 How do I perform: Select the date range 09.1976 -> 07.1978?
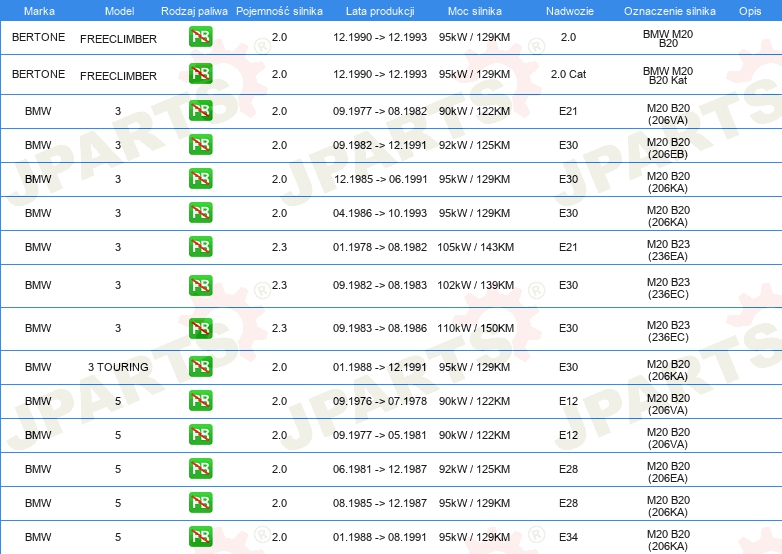click(380, 401)
